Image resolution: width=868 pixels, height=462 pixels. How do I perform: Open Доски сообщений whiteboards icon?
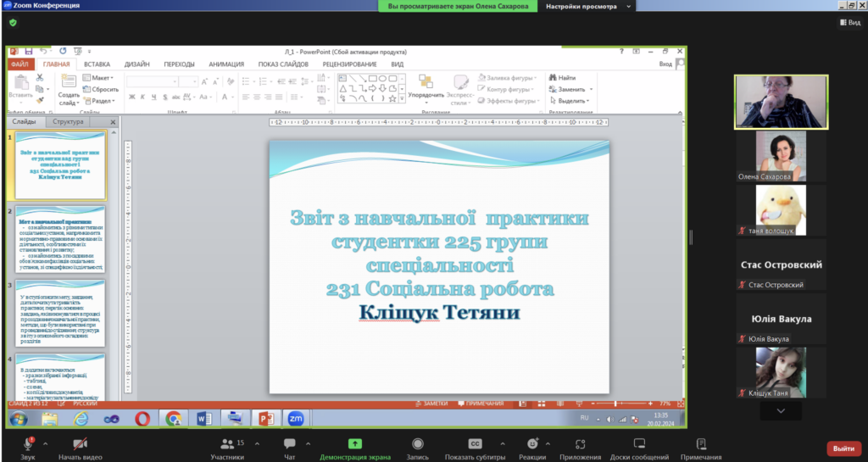tap(639, 443)
